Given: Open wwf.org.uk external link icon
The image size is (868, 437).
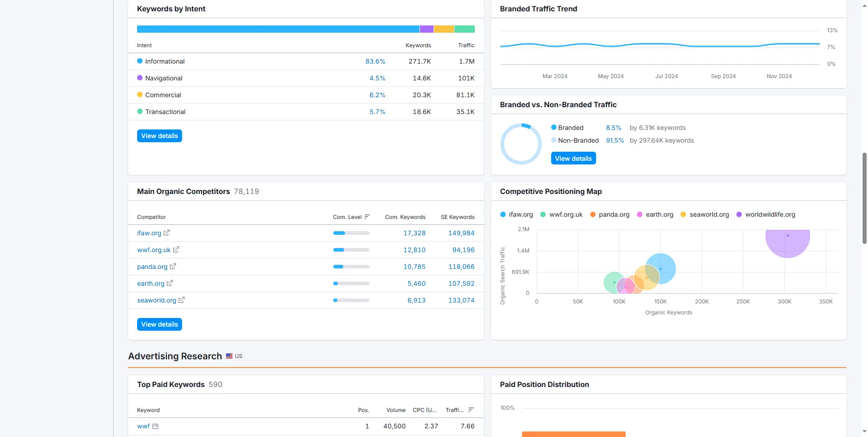Looking at the screenshot, I should click(x=176, y=249).
